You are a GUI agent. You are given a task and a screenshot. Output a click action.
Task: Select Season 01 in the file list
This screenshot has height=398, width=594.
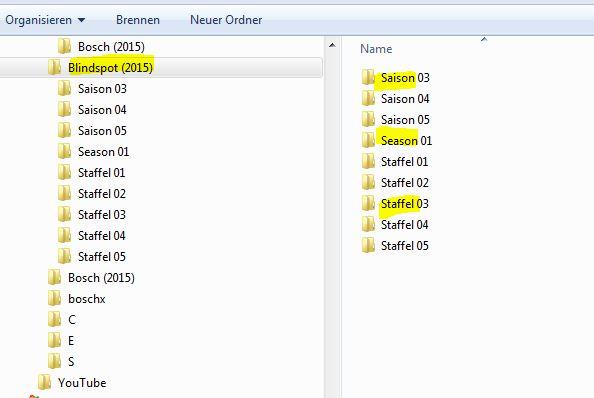406,141
